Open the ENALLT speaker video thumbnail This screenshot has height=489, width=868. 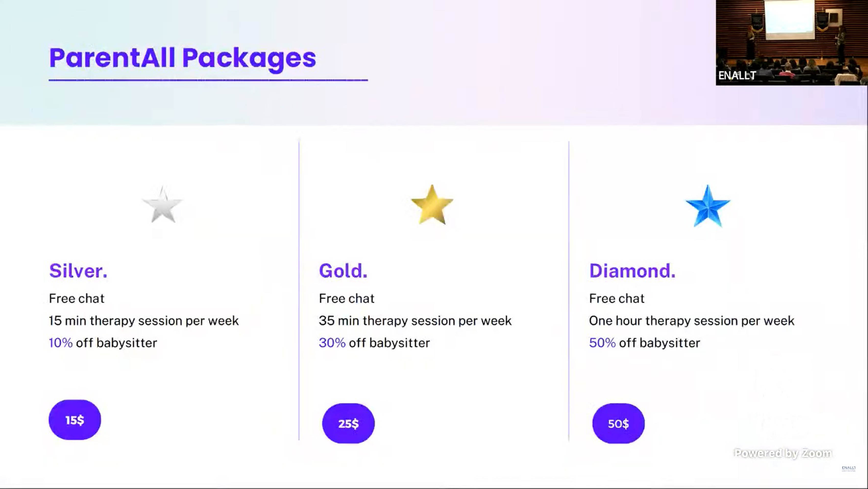pos(792,42)
